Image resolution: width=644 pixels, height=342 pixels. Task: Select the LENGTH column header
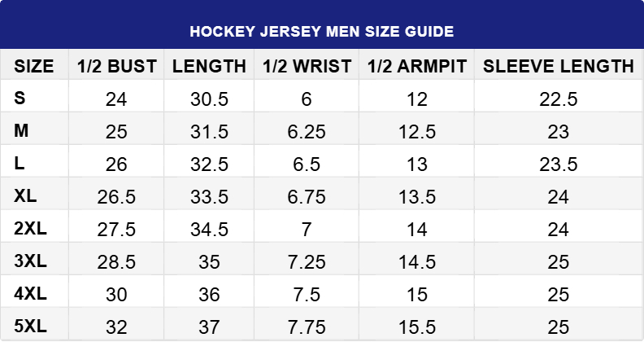210,67
